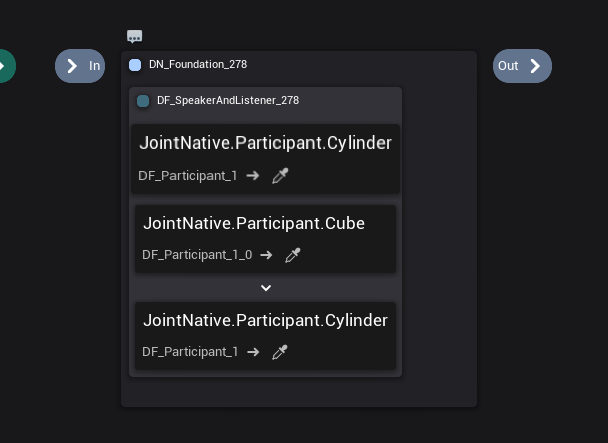The width and height of the screenshot is (608, 443).
Task: Select the JointNative.Participant.Cube text
Action: [253, 223]
